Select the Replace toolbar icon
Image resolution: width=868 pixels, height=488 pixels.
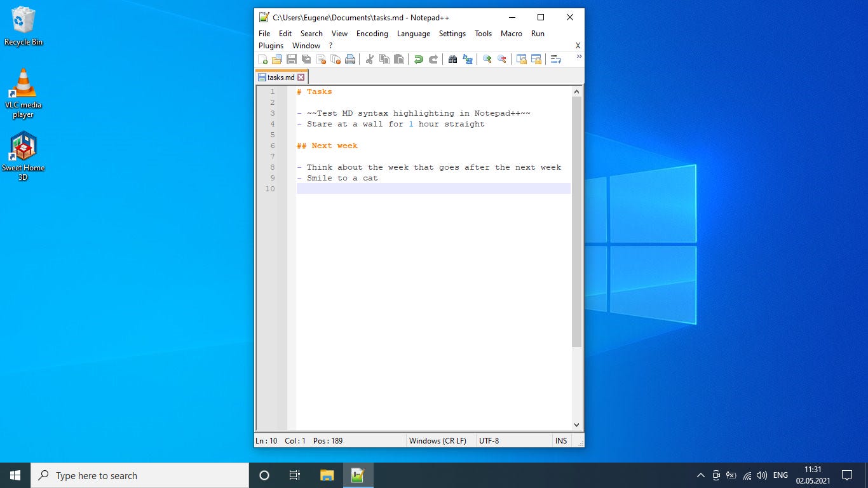467,58
